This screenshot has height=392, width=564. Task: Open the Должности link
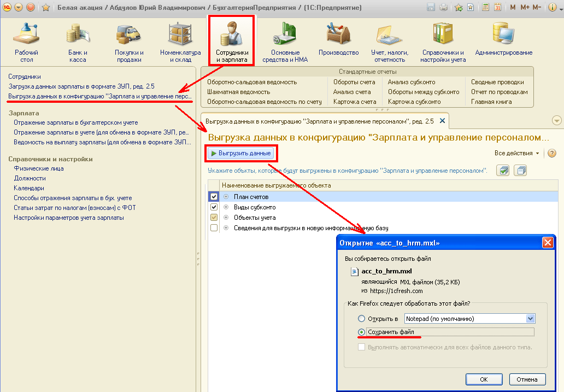[x=30, y=178]
